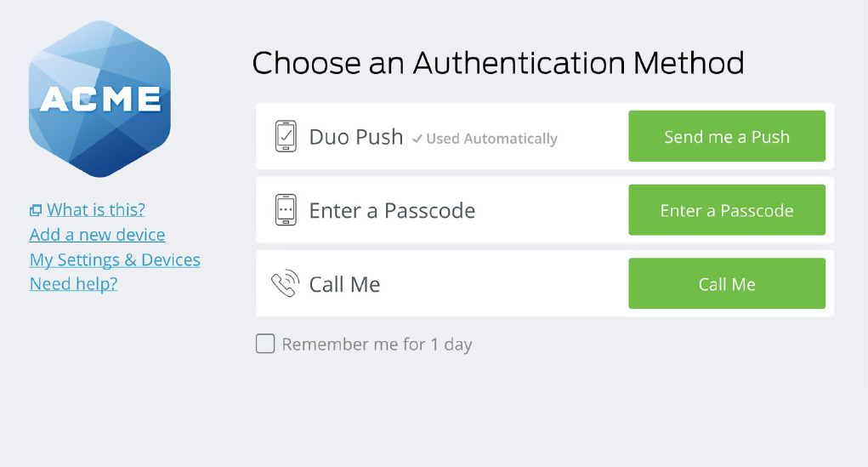Viewport: 868px width, 467px height.
Task: Click the Call Me row label text
Action: [344, 284]
